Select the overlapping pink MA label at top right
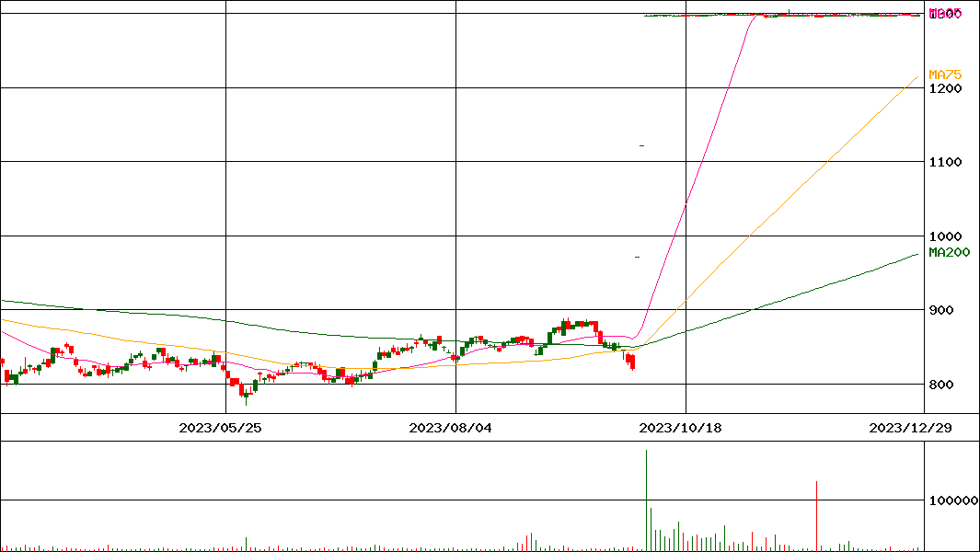The image size is (980, 552). tap(945, 14)
